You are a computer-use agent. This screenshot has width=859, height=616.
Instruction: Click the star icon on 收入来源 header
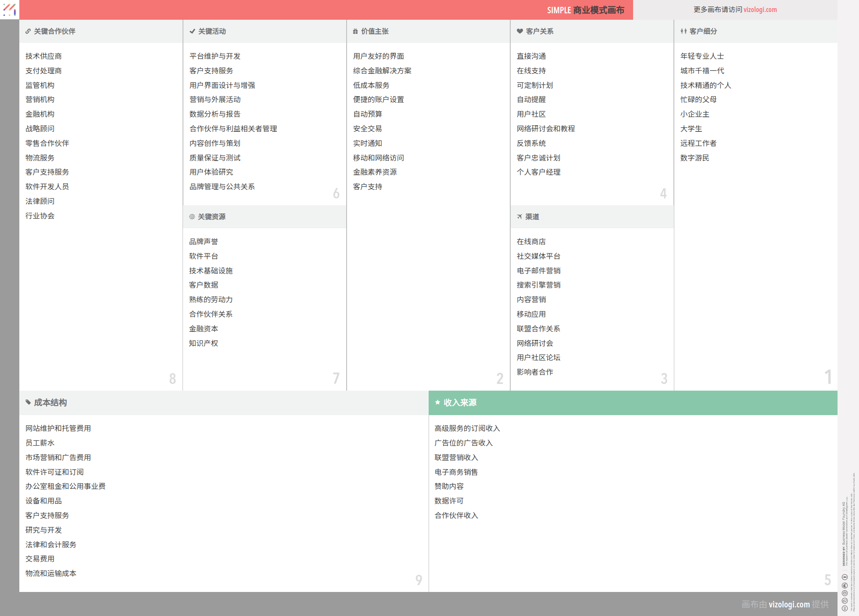pos(437,403)
